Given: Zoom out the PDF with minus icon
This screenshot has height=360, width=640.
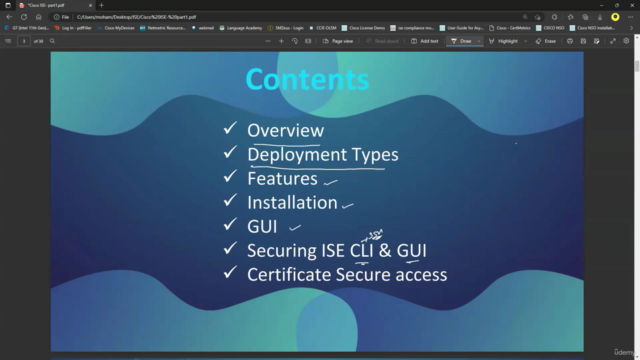Looking at the screenshot, I should (268, 41).
